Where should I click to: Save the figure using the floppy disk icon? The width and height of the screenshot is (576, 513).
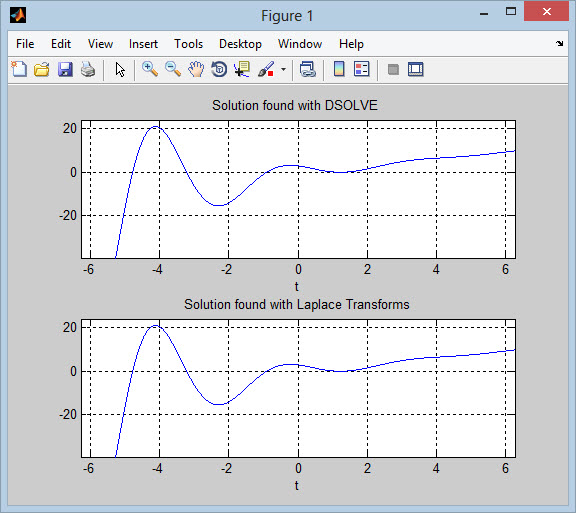pyautogui.click(x=65, y=69)
